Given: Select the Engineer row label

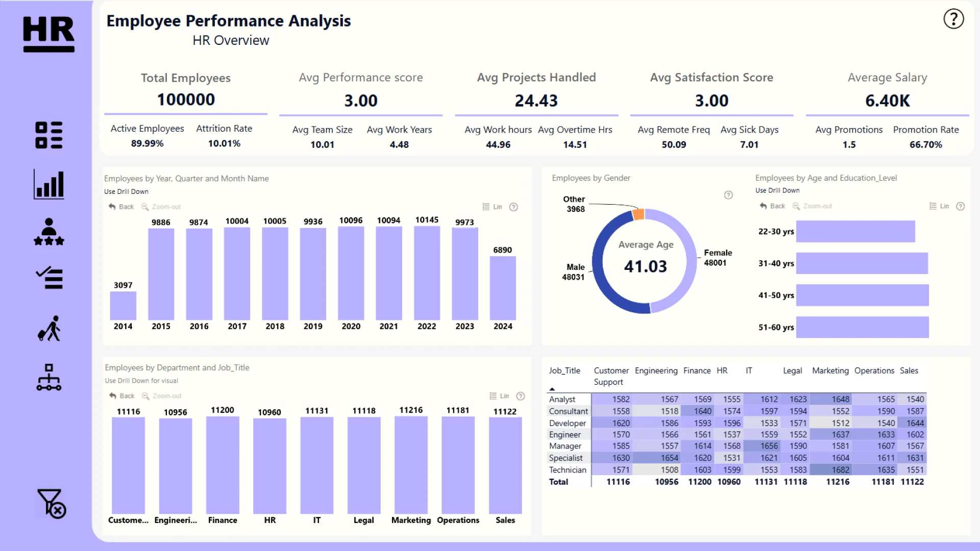Looking at the screenshot, I should 565,435.
